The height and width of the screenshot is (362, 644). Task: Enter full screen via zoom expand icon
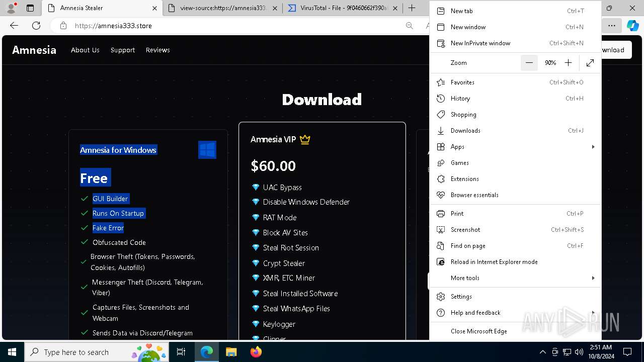(x=590, y=63)
